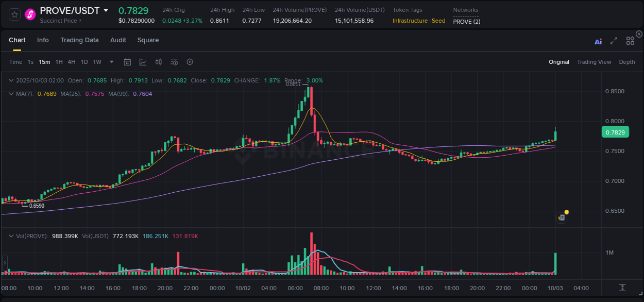Viewport: 644px width, 302px height.
Task: Toggle the favorite star for PROVE/USDT
Action: pos(14,14)
